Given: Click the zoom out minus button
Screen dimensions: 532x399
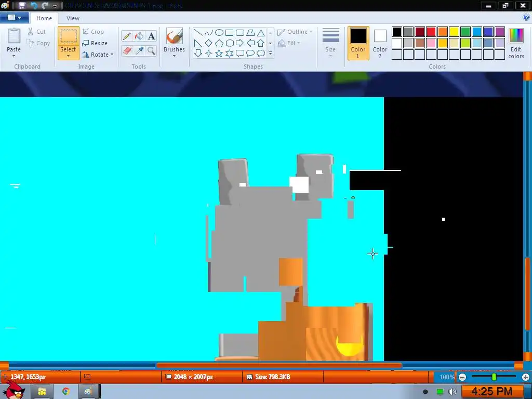Looking at the screenshot, I should [x=462, y=377].
